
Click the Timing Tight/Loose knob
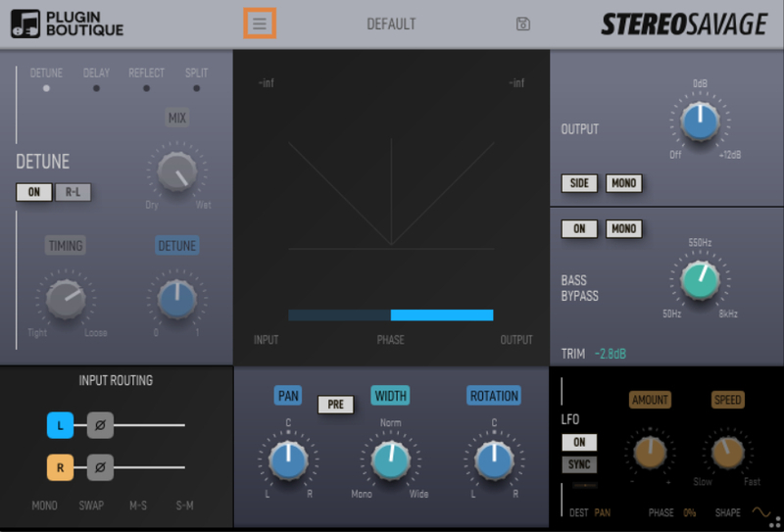point(66,299)
